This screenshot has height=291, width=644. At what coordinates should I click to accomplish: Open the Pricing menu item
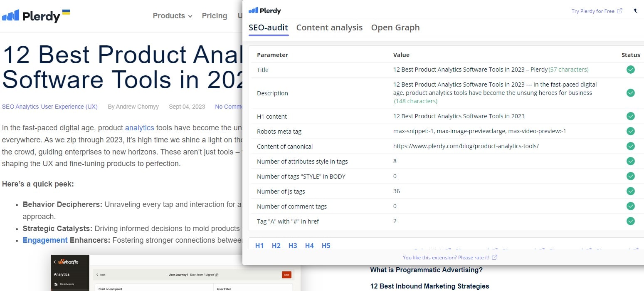click(214, 16)
